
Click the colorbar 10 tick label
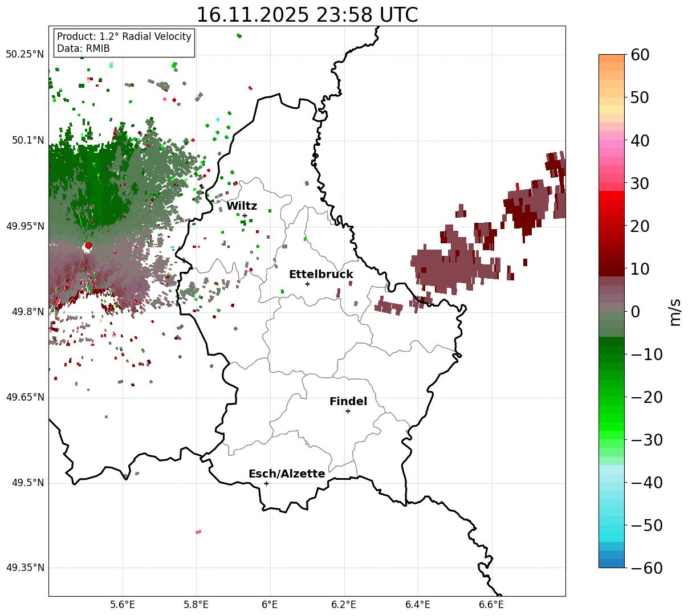pos(639,269)
